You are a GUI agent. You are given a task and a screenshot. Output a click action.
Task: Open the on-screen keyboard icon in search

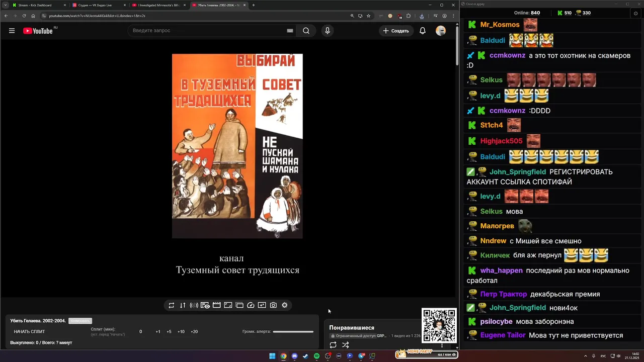290,31
